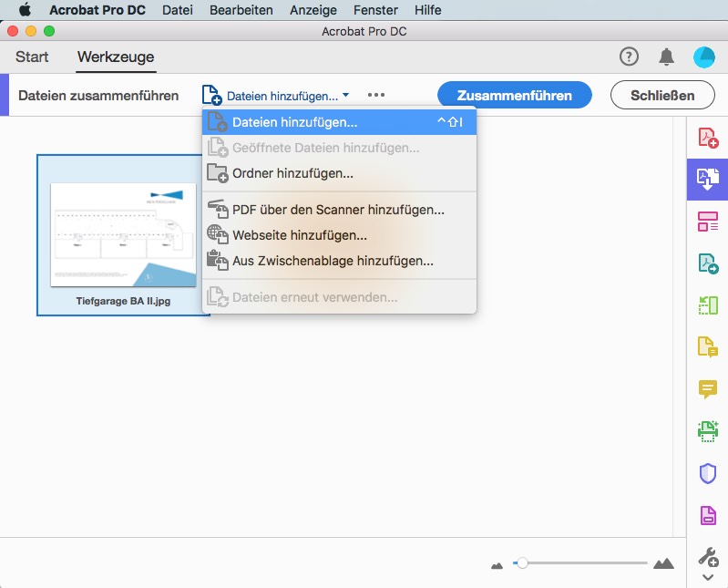
Task: Click the greyed Dateien erneut verwenden… entry
Action: click(x=339, y=297)
